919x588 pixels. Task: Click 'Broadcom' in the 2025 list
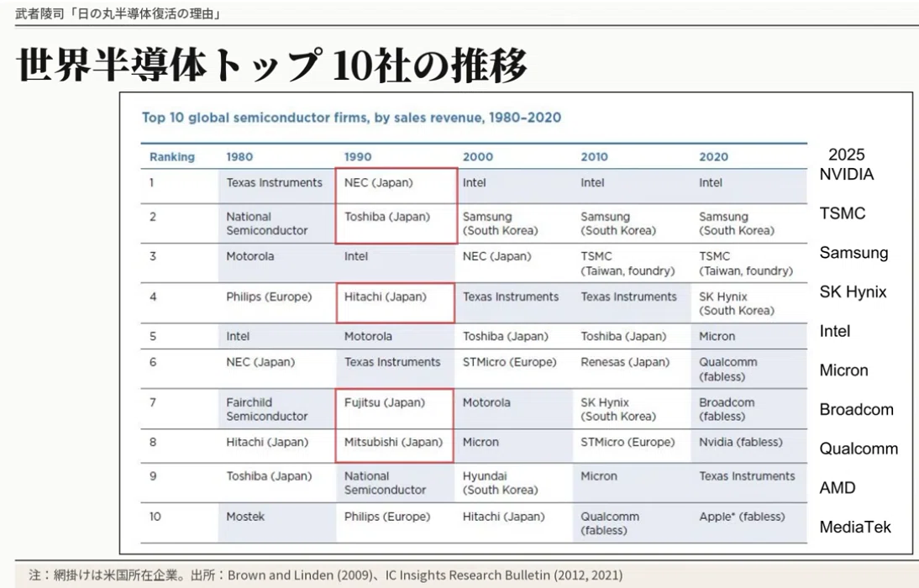[856, 409]
